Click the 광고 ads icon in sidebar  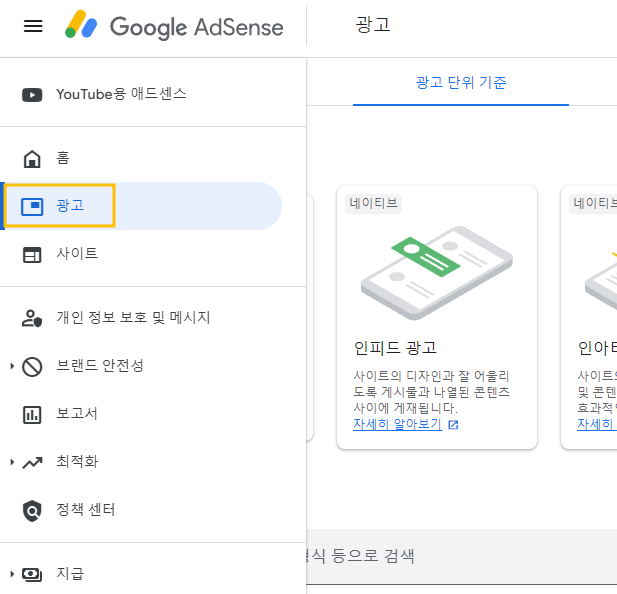[32, 206]
